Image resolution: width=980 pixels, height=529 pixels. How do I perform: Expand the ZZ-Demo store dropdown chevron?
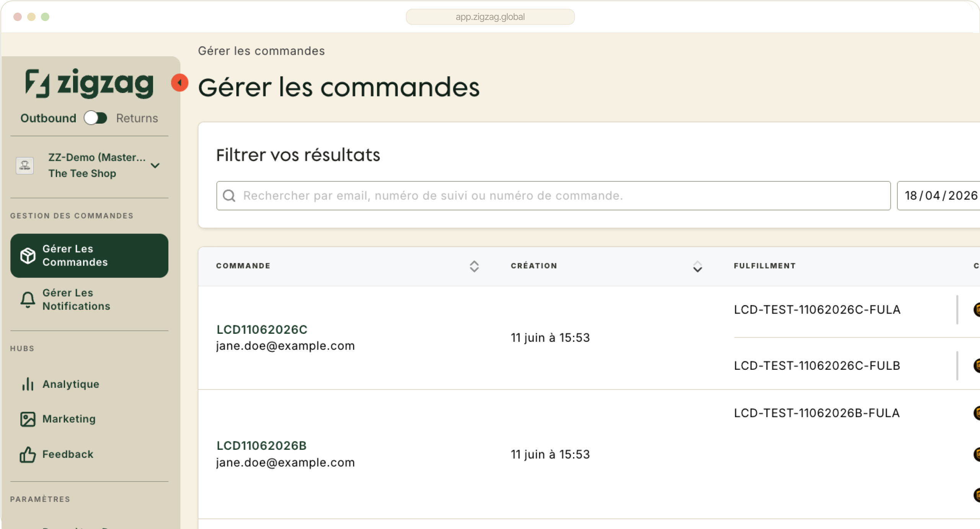click(x=155, y=165)
